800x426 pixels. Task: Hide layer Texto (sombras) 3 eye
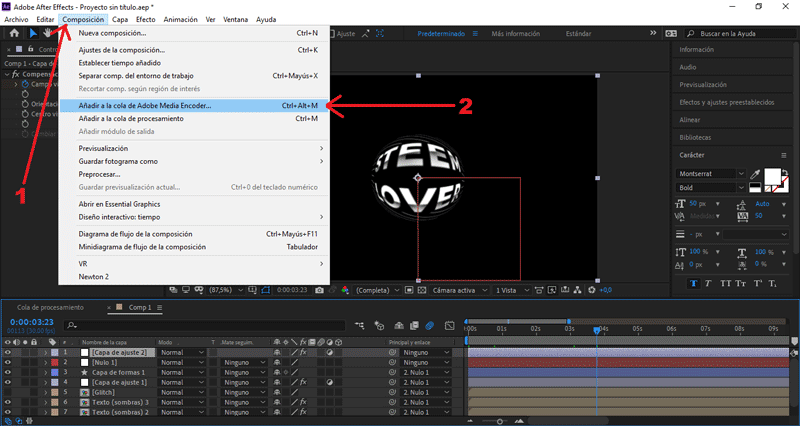pyautogui.click(x=7, y=402)
